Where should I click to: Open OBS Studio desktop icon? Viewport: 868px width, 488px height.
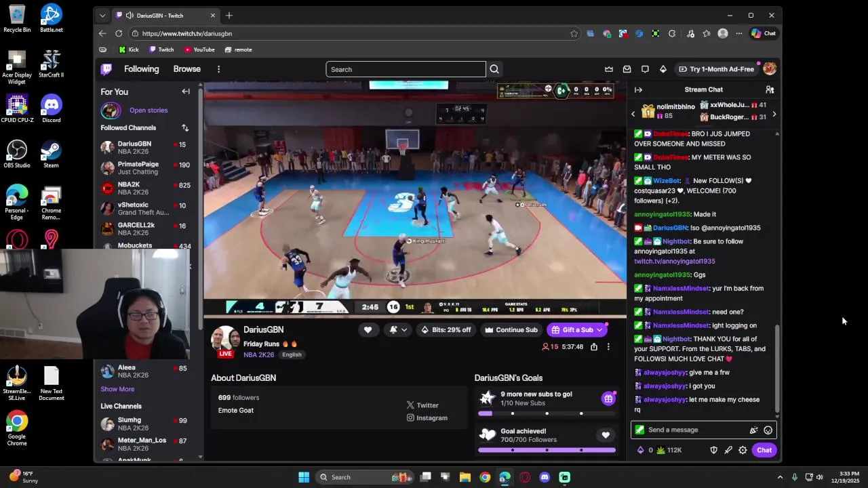click(x=17, y=154)
